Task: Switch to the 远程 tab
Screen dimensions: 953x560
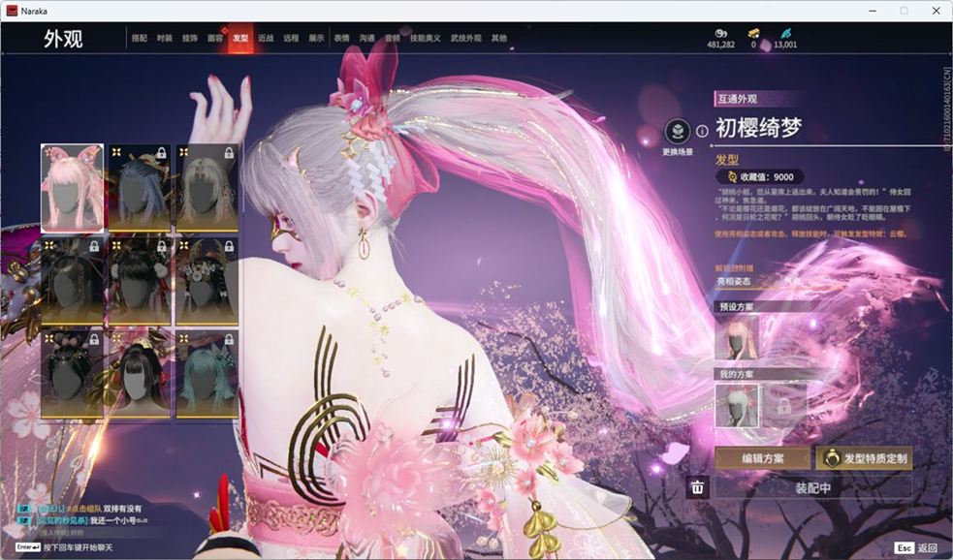Action: coord(291,38)
